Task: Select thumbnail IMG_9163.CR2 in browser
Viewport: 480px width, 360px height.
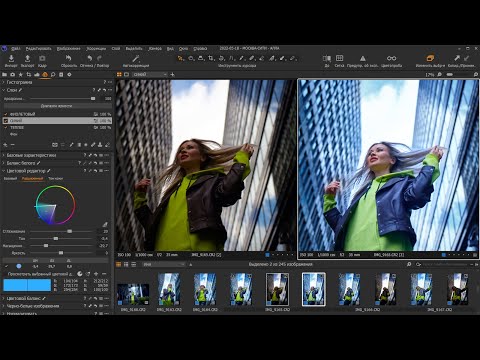Action: (169, 289)
